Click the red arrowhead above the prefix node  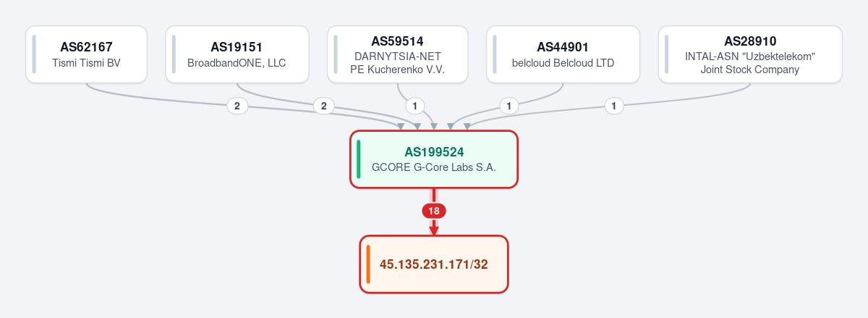(x=434, y=230)
